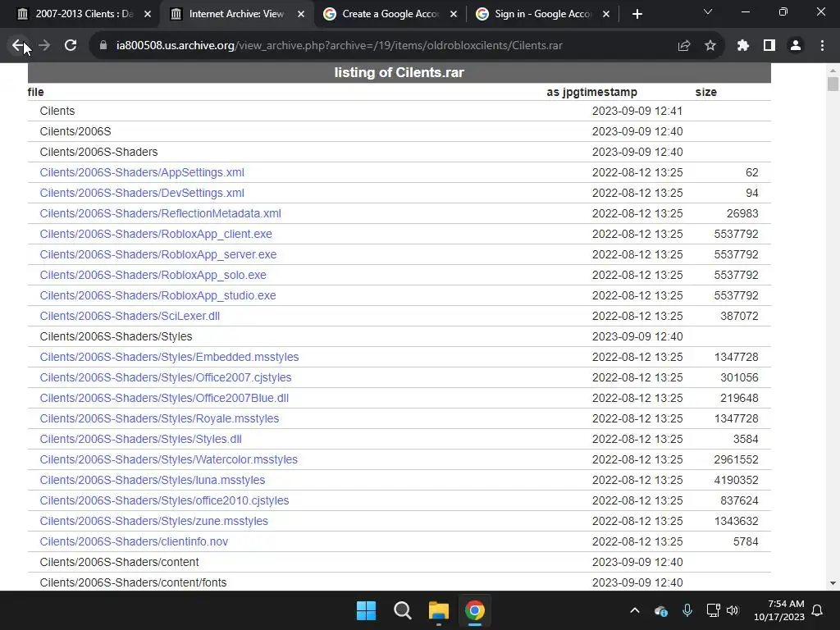
Task: Click Cilents/2006S-Shaders/content/fonts text
Action: [133, 582]
